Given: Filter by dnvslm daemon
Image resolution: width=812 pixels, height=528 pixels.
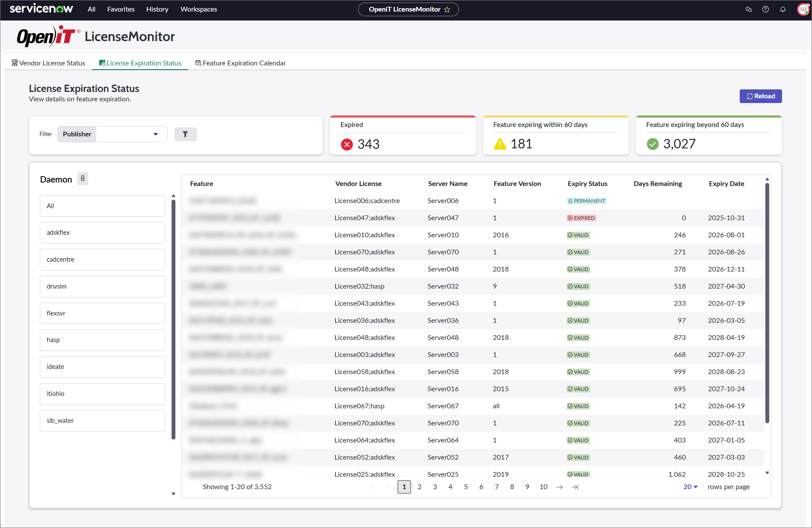Looking at the screenshot, I should [102, 286].
